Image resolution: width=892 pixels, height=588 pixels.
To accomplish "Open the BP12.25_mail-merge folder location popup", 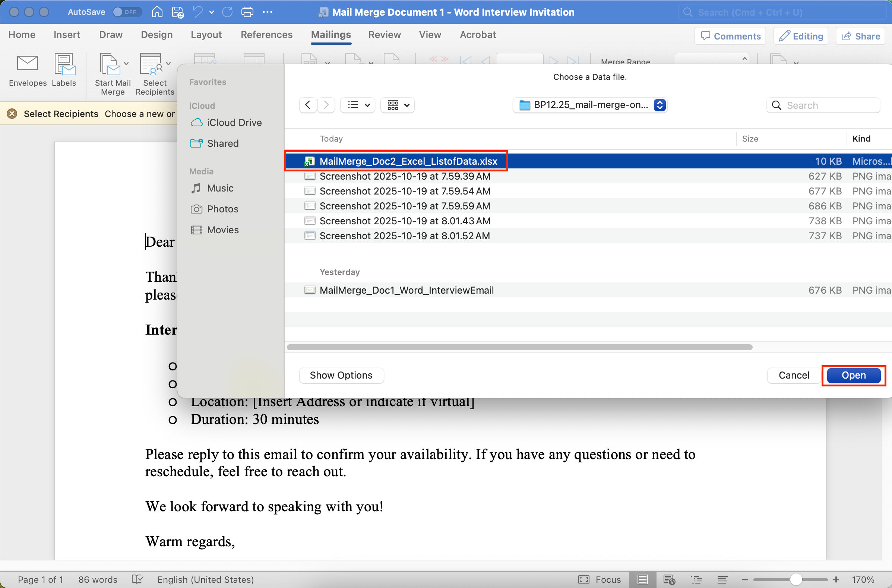I will pos(590,105).
